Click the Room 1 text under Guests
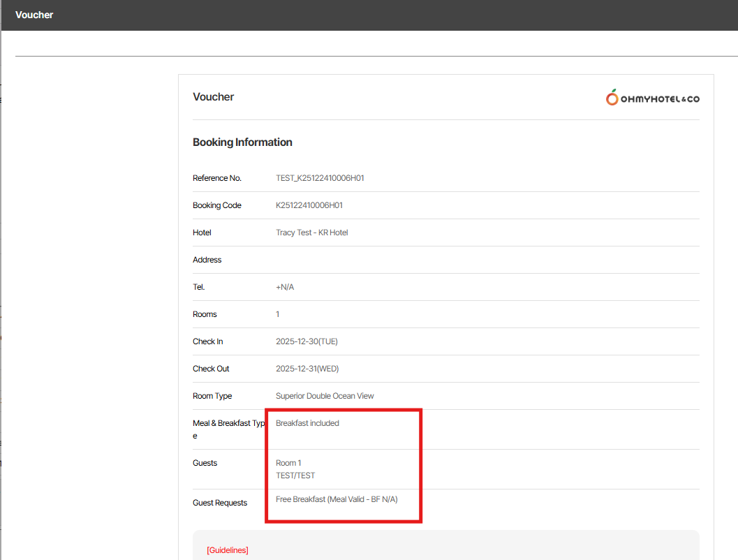 288,463
